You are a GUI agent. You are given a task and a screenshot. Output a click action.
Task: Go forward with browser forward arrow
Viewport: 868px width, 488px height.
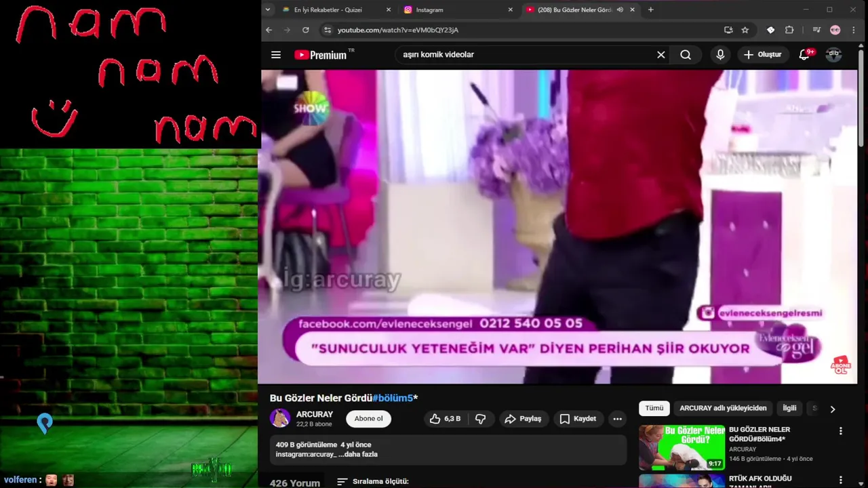(287, 30)
